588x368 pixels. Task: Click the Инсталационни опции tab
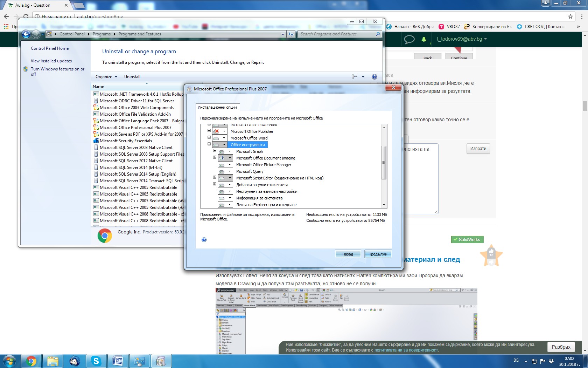[217, 107]
